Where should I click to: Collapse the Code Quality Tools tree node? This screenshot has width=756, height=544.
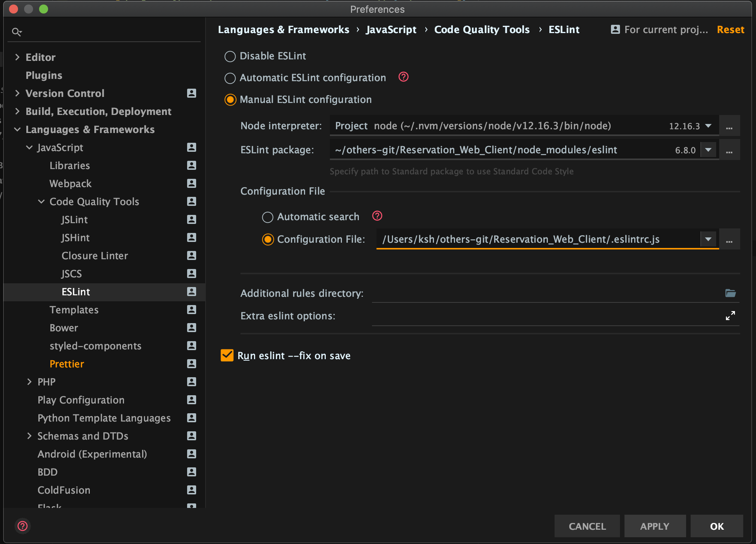(41, 202)
